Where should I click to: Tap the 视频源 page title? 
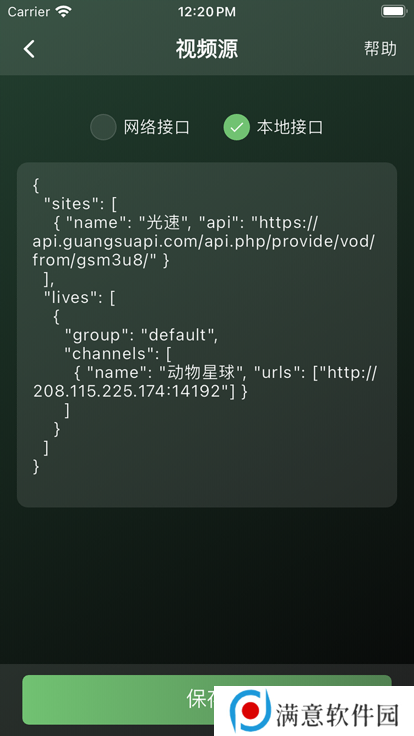point(207,49)
